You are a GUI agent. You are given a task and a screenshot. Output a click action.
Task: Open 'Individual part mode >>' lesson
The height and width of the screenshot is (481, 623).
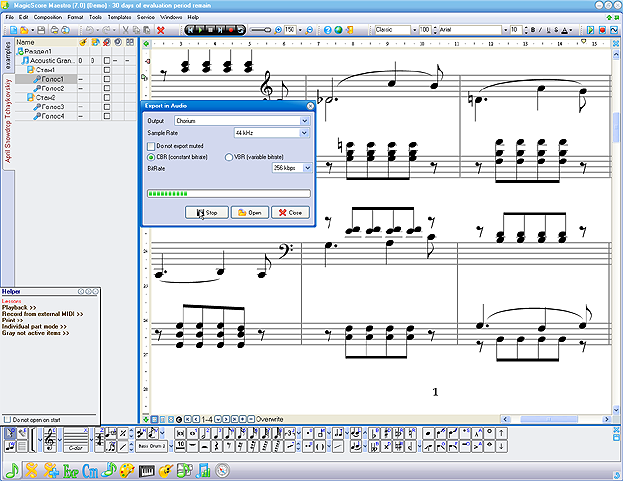click(34, 326)
